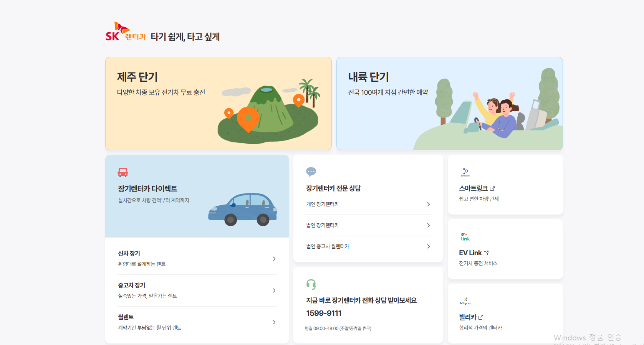644x345 pixels.
Task: Open the 내륙 단기 card heading
Action: tap(369, 77)
